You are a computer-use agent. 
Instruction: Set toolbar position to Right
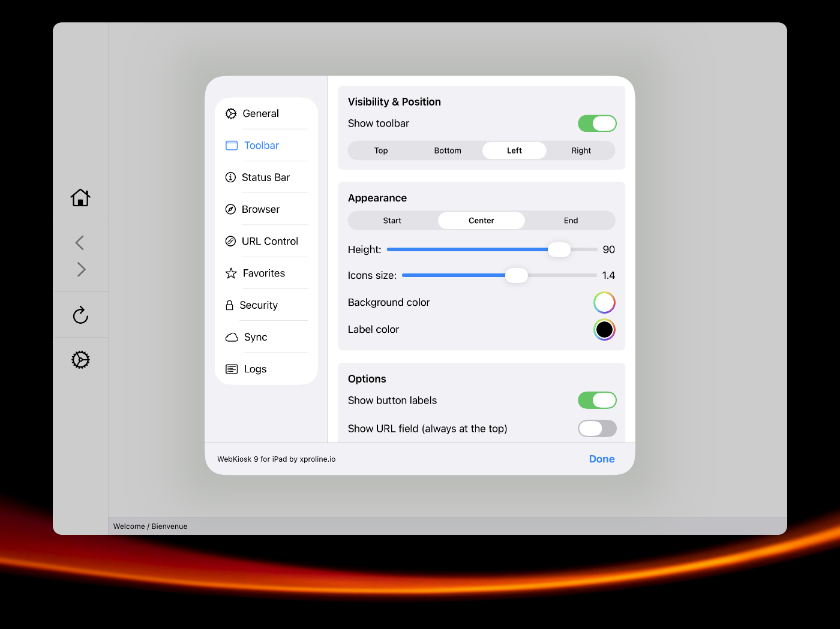click(x=581, y=151)
